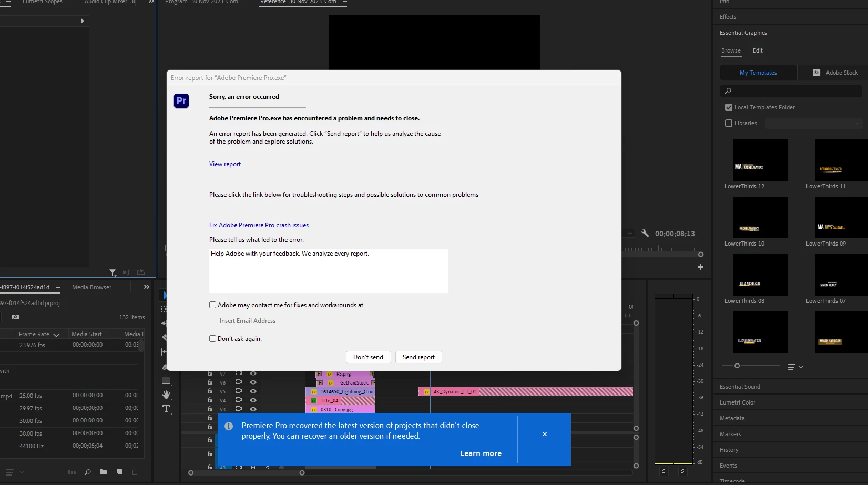Viewport: 868px width, 485px height.
Task: Solo the left audio meter channel
Action: (x=663, y=471)
